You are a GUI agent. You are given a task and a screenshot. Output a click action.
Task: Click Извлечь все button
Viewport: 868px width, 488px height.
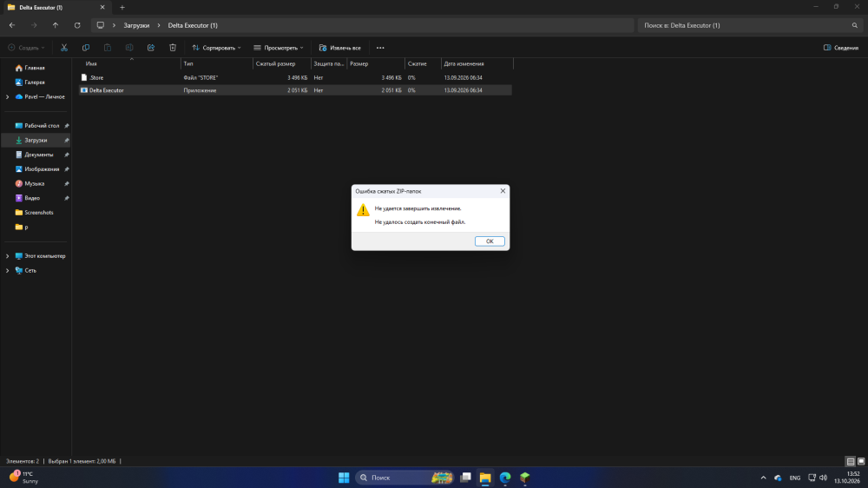pyautogui.click(x=340, y=48)
